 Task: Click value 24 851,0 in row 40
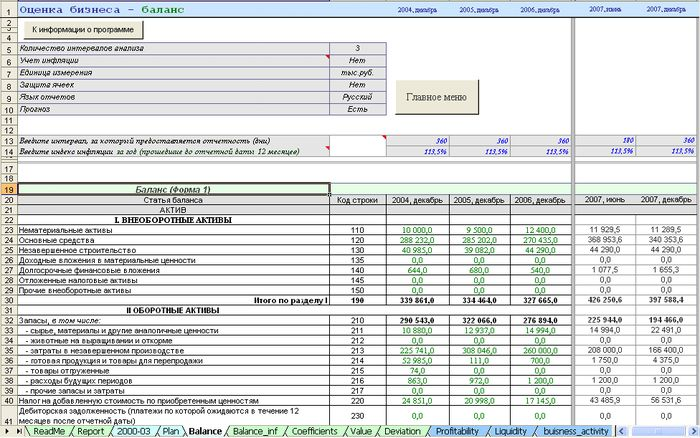(x=417, y=401)
